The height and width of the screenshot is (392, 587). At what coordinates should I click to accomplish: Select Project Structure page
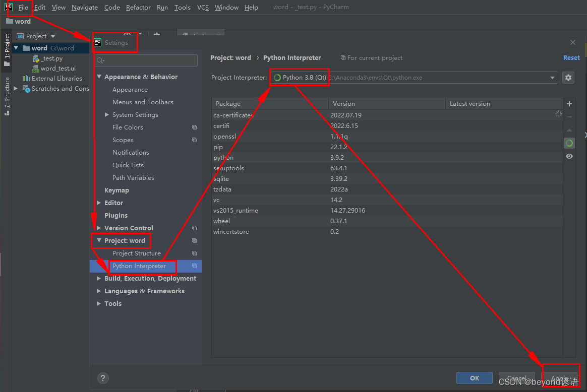click(136, 253)
